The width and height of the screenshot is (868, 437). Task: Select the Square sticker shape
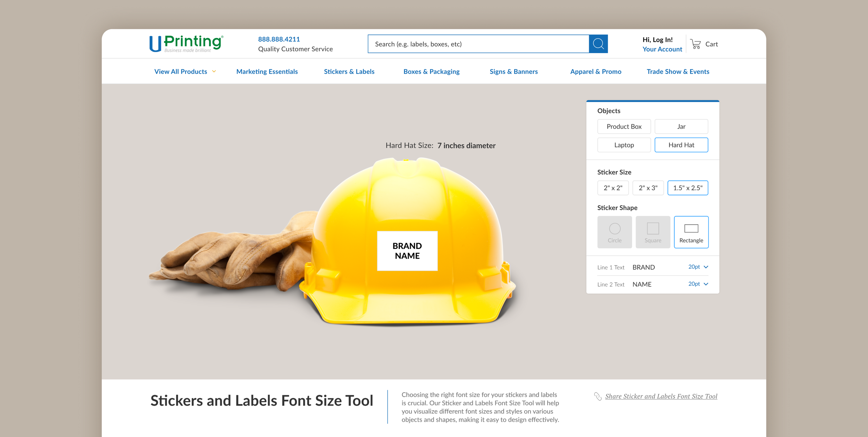tap(652, 232)
